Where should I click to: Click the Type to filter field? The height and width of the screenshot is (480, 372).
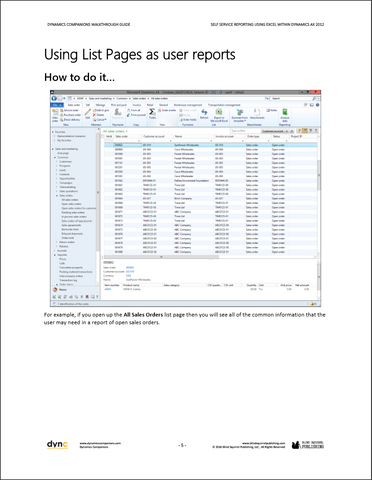[x=245, y=131]
